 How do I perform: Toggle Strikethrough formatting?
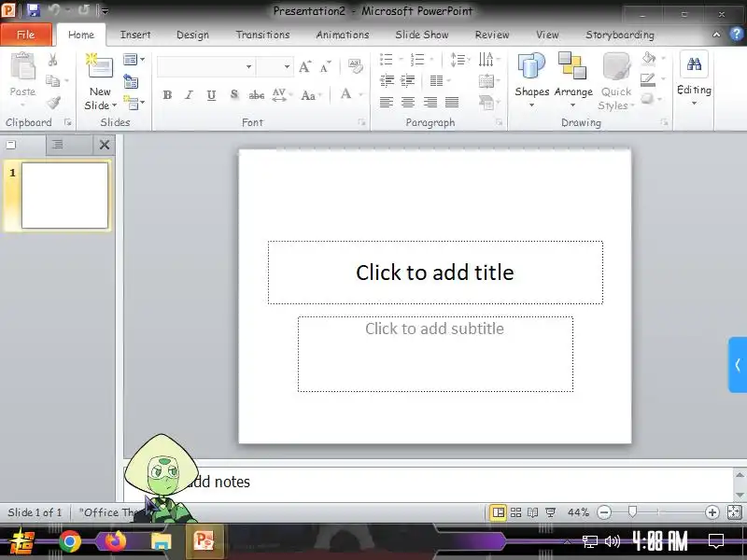[x=256, y=95]
